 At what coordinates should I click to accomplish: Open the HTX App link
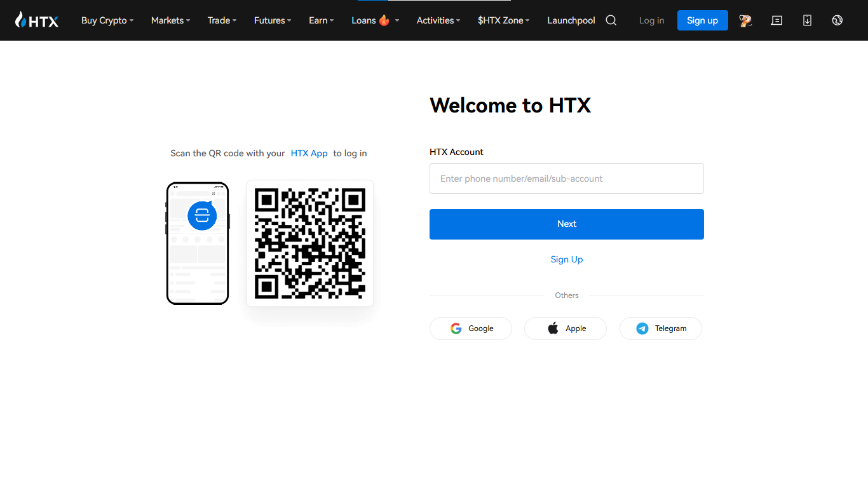coord(309,153)
